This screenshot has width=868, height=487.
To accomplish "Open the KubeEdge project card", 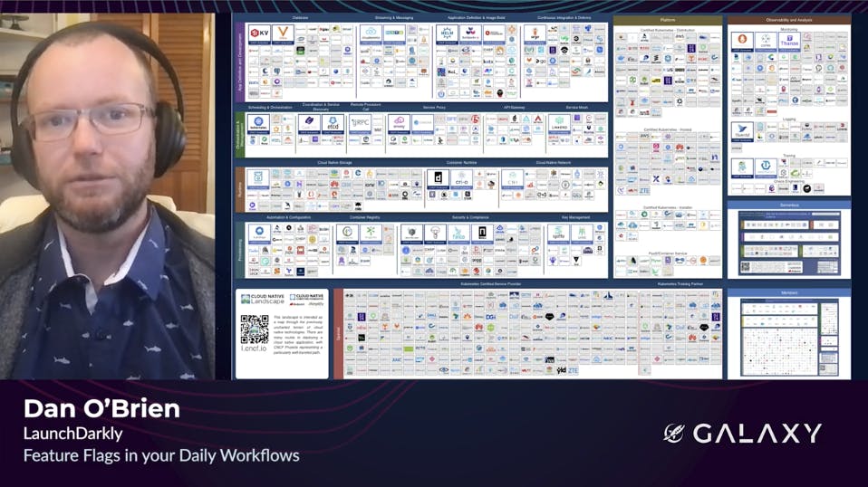I will (259, 234).
